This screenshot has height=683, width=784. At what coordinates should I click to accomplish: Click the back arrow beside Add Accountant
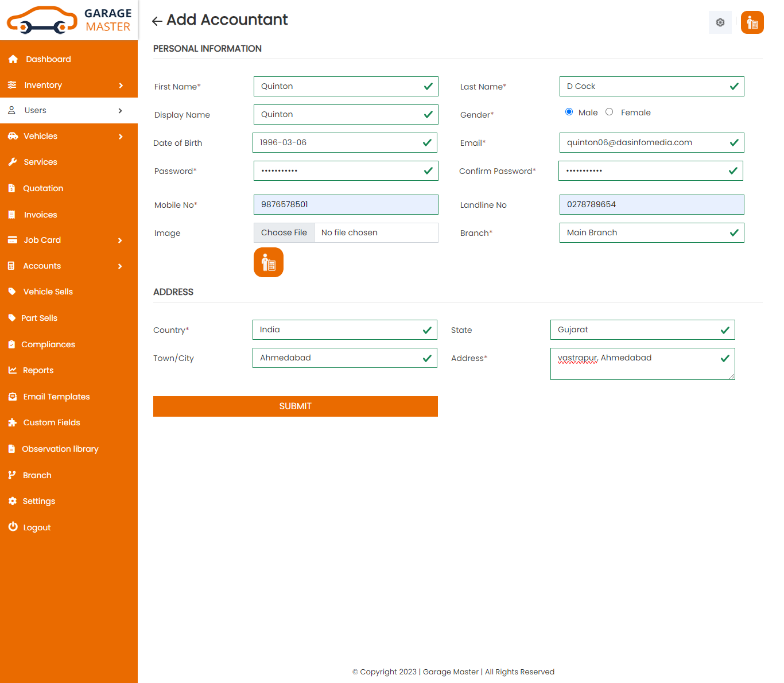pos(157,21)
